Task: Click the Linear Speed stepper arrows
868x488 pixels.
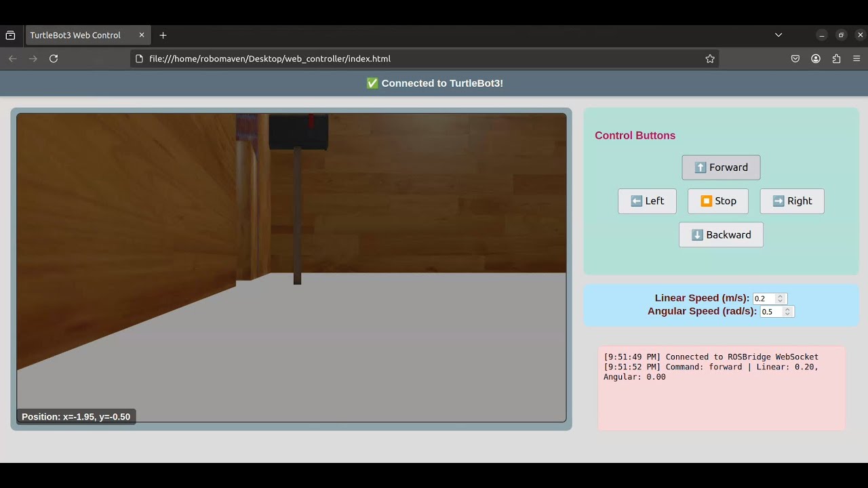Action: 781,299
